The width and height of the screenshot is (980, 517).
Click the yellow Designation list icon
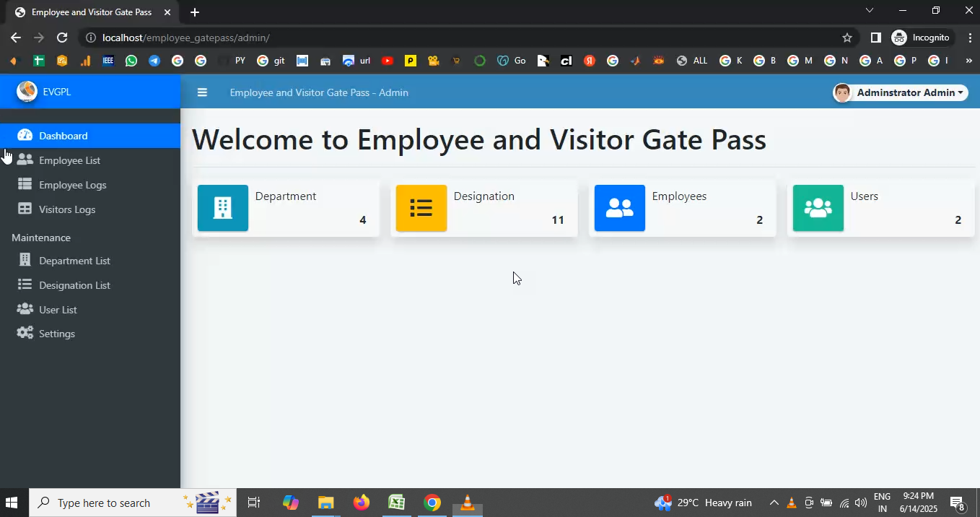421,208
